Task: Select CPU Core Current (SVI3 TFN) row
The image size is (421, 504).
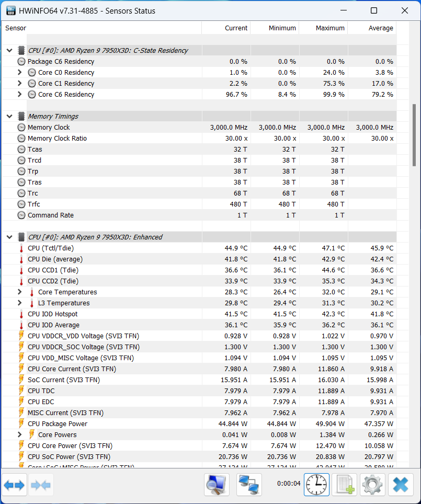Action: pos(199,369)
